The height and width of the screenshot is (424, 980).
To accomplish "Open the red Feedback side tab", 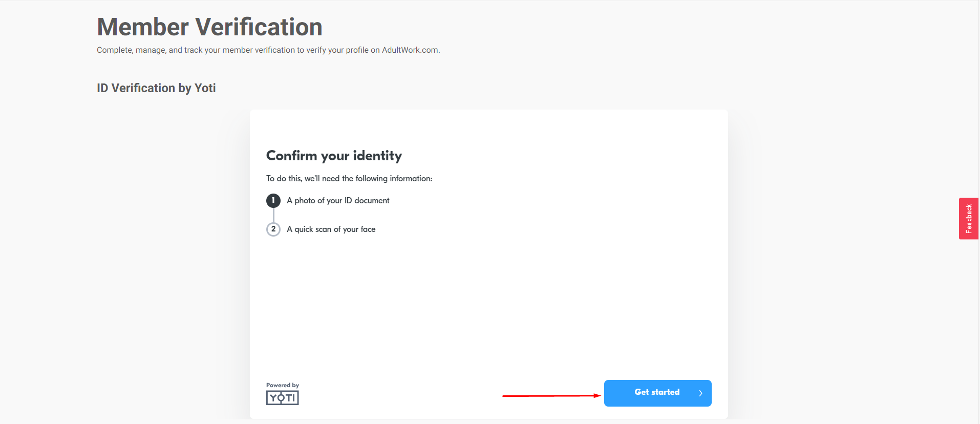I will [x=969, y=219].
